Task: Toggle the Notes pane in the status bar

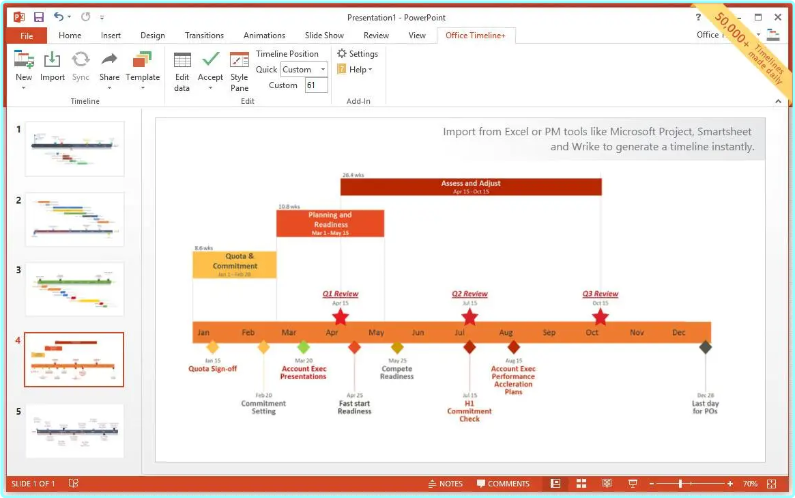Action: (444, 484)
